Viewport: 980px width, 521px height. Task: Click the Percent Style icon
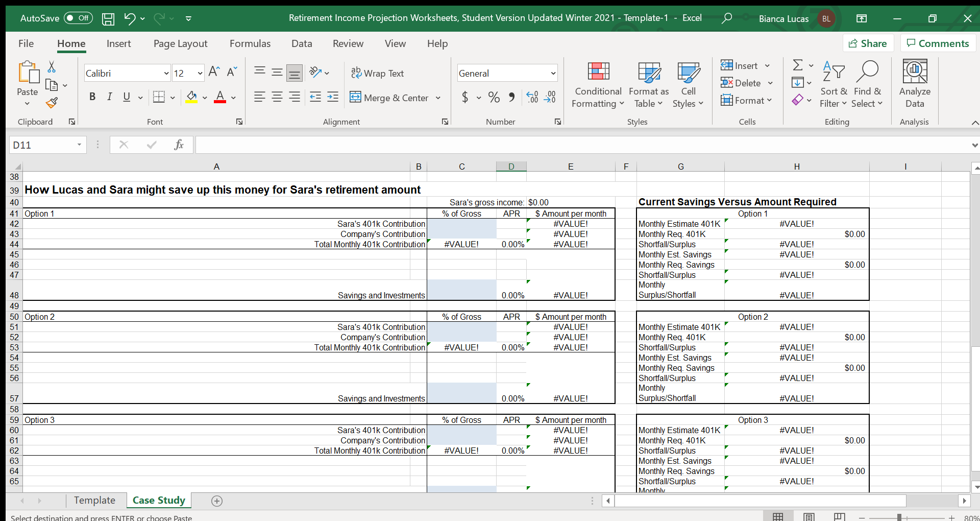(494, 97)
